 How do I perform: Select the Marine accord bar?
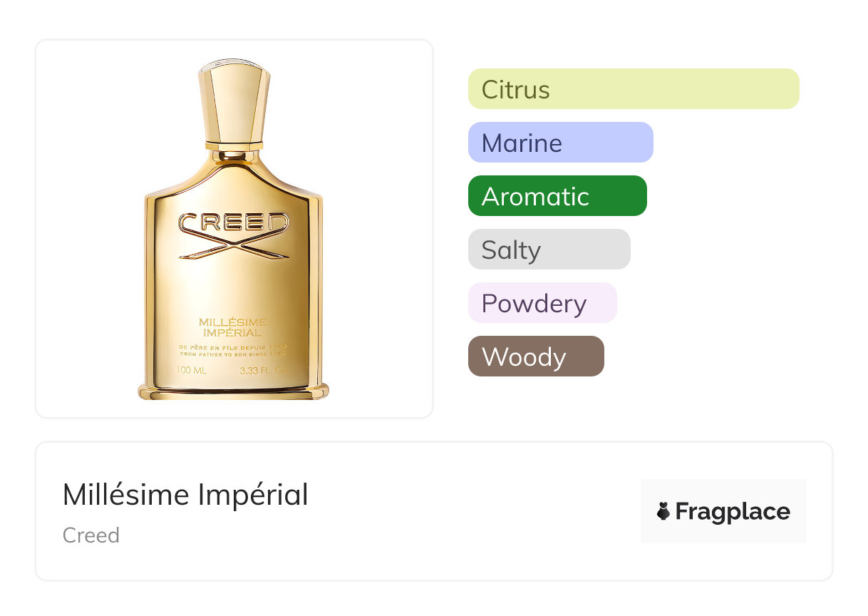coord(561,143)
